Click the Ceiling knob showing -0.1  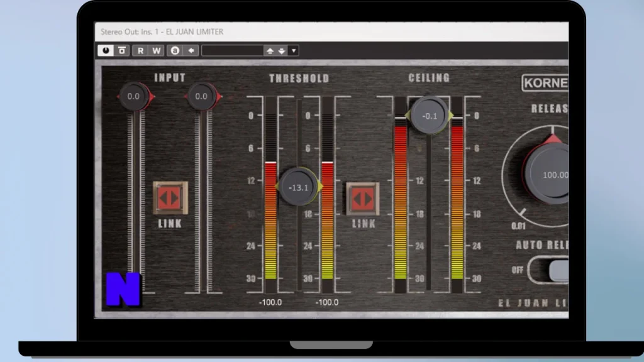[430, 116]
